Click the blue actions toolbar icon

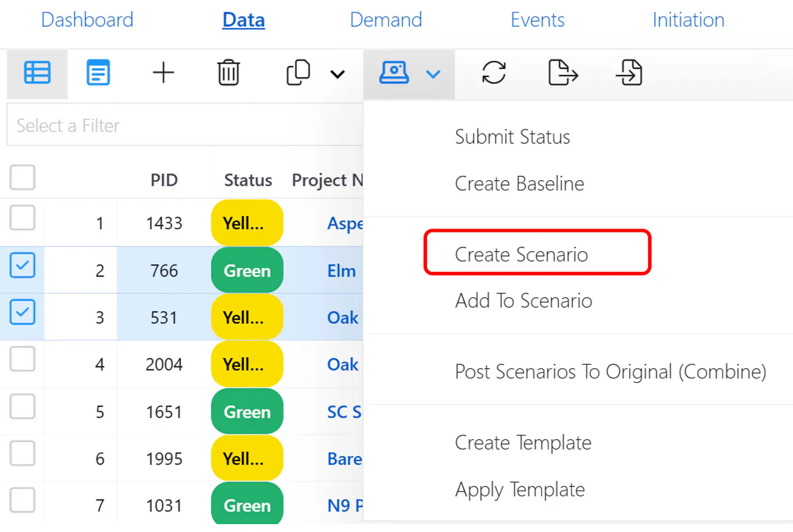[394, 73]
